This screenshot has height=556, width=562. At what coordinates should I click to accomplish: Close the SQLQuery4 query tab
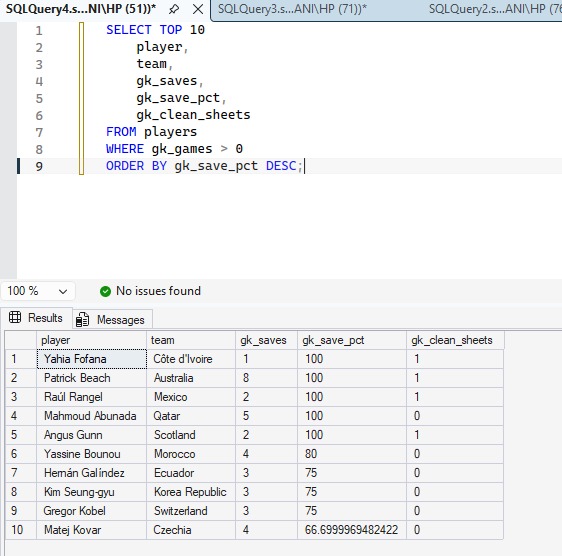coord(198,9)
